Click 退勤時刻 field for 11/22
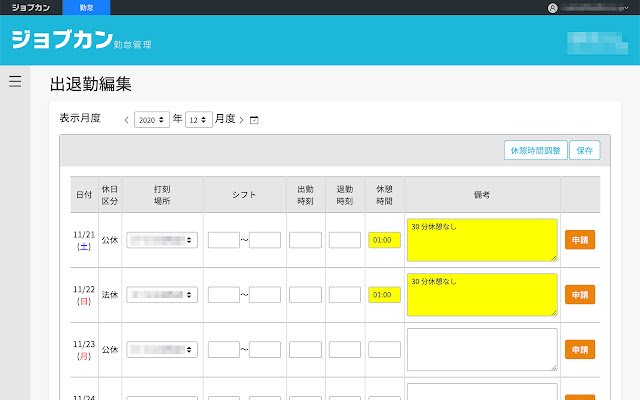 pos(345,295)
